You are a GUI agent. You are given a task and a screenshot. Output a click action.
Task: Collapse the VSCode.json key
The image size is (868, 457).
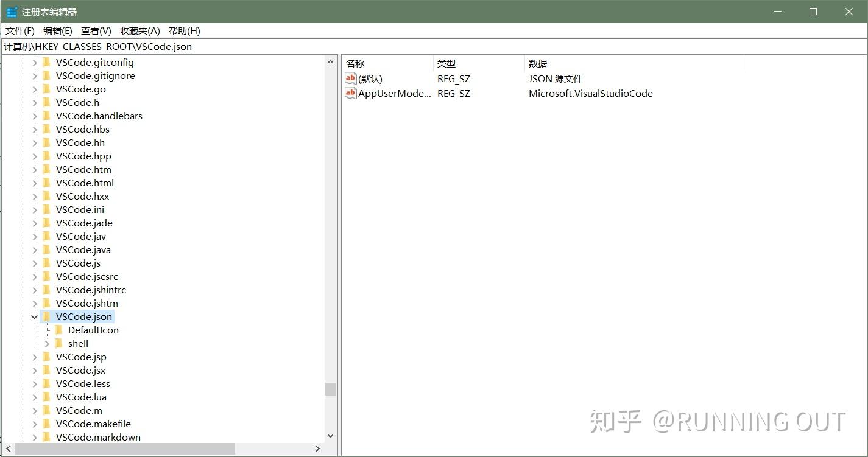pos(34,316)
